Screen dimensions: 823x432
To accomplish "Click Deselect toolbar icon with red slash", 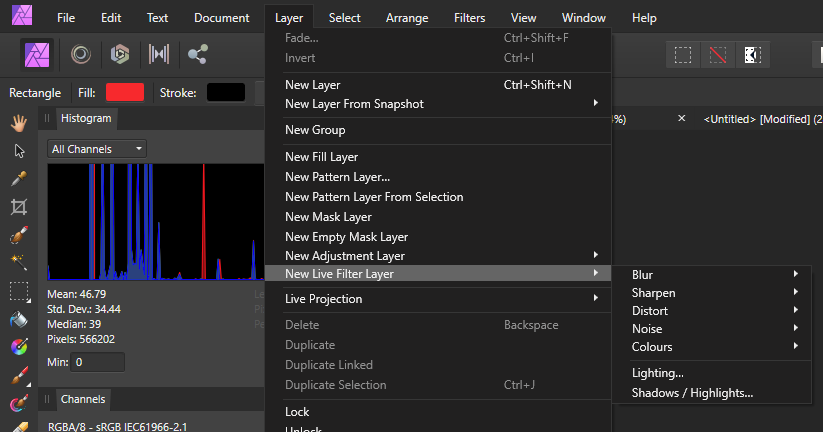I will click(x=718, y=55).
